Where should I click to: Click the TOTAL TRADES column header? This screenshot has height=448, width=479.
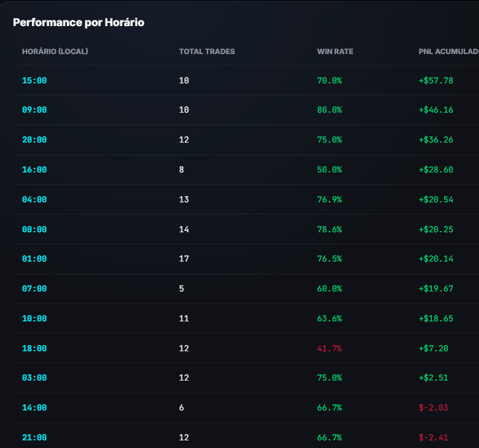coord(207,52)
